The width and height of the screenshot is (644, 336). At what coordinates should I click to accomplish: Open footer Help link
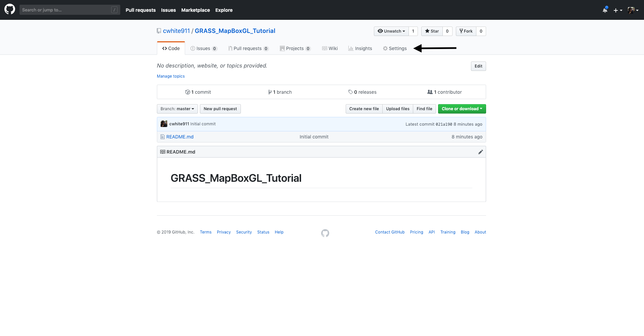279,232
